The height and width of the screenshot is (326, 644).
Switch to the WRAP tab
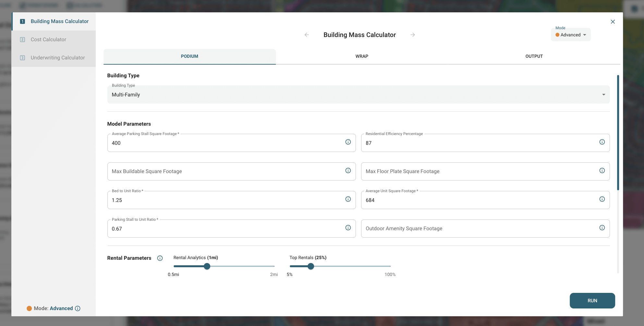tap(362, 56)
